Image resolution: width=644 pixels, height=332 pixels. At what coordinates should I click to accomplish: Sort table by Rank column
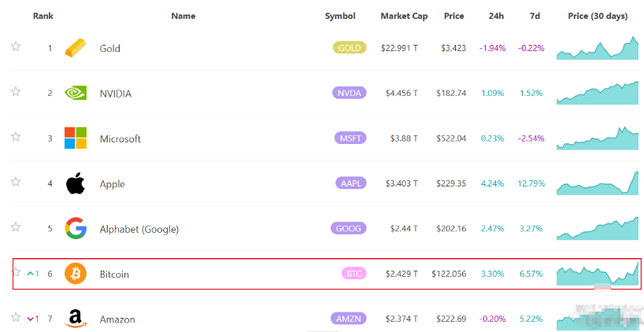(x=43, y=16)
